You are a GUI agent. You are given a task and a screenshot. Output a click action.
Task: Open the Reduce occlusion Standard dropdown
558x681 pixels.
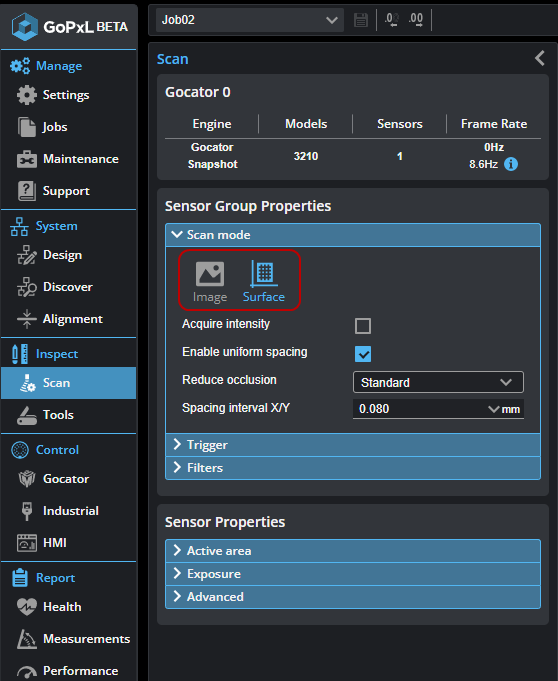(x=438, y=382)
